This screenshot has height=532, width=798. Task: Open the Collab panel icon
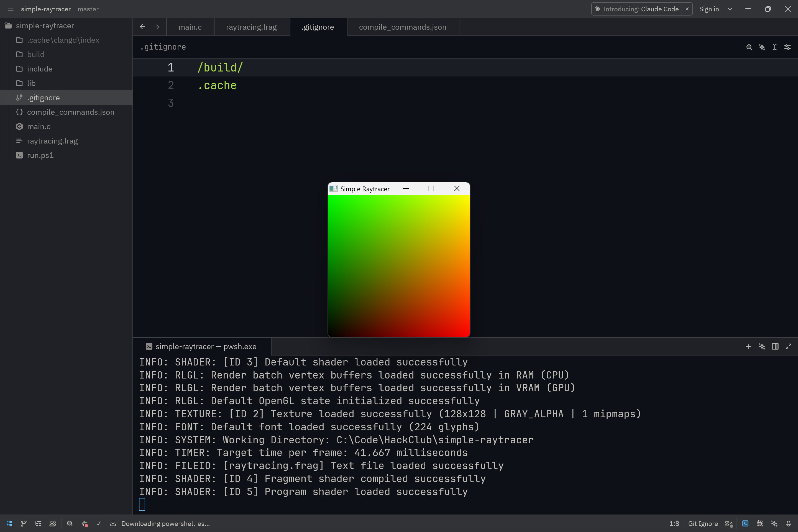pyautogui.click(x=53, y=523)
